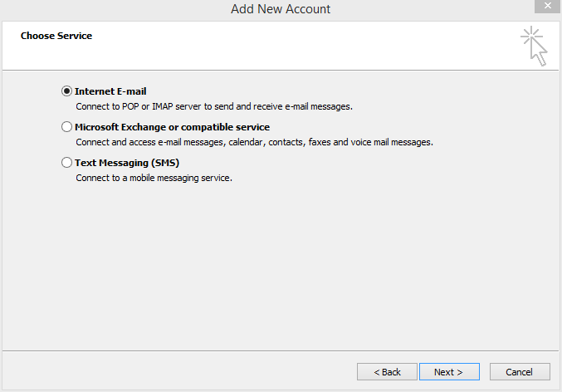Click the POP or IMAP server description

pos(214,106)
